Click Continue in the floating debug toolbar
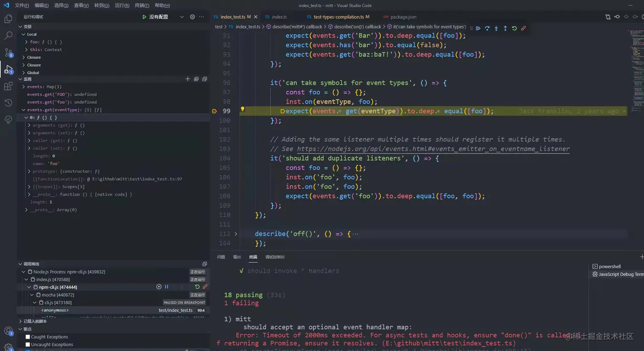 tap(478, 28)
